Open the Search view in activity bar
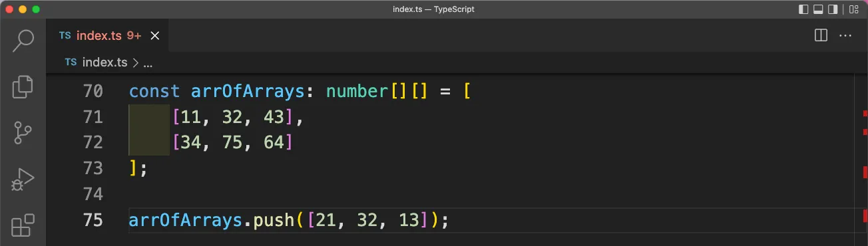The image size is (868, 246). click(23, 40)
